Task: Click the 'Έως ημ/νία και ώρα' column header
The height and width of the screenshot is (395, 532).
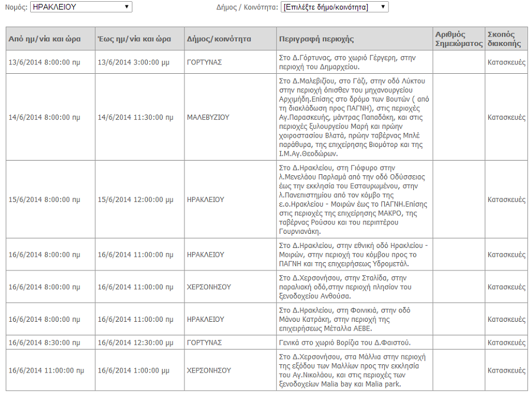Action: 134,39
